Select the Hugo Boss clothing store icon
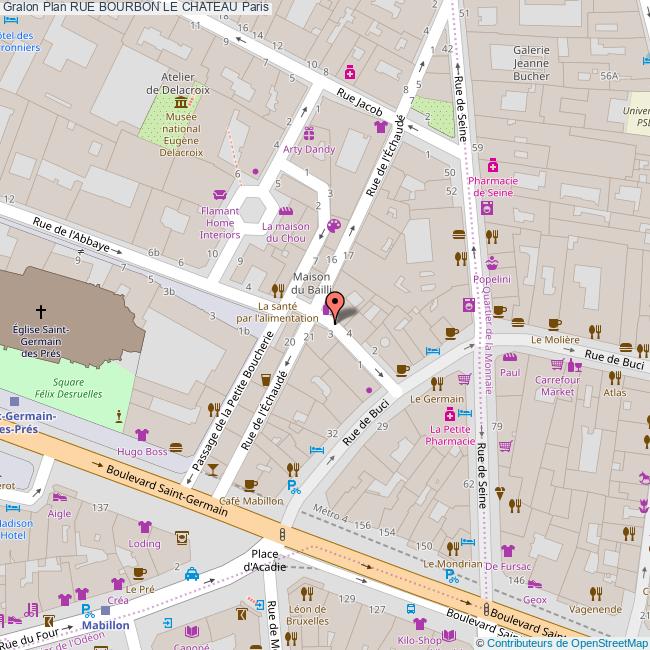Screen dimensions: 650x650 (x=141, y=435)
